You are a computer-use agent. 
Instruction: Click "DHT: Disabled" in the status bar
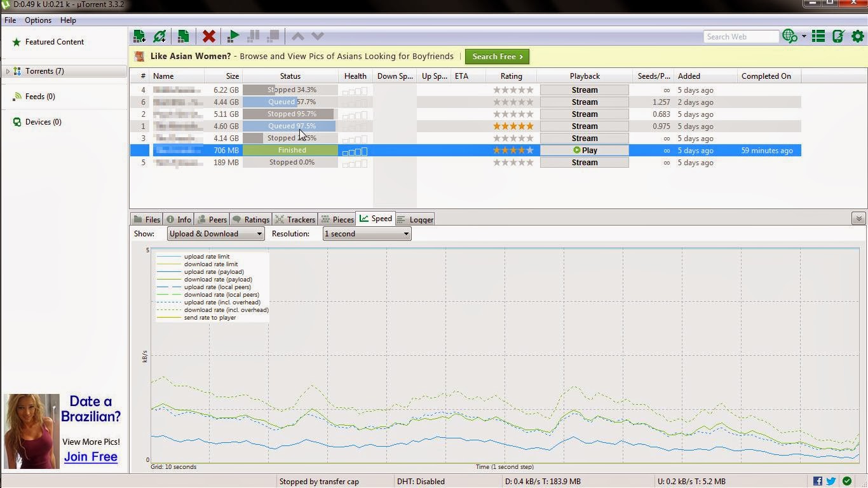[421, 482]
